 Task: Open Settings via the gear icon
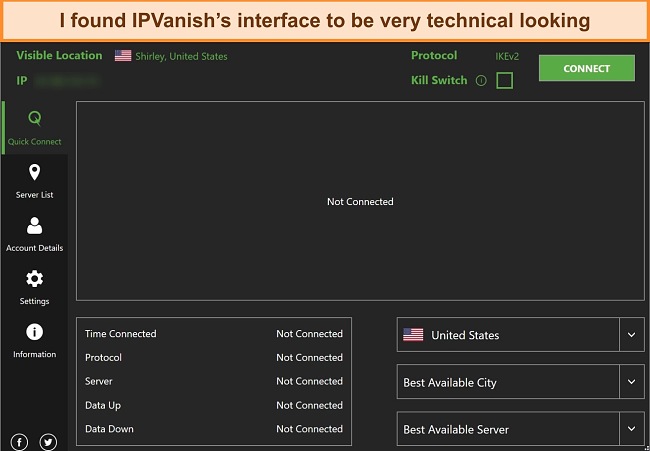[x=34, y=279]
